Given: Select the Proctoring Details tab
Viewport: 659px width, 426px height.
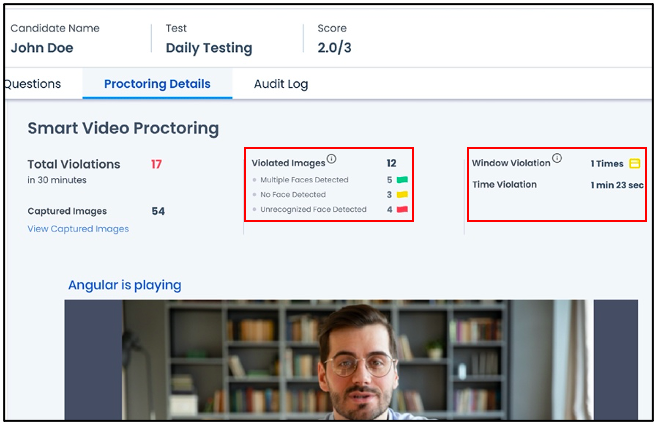Looking at the screenshot, I should click(157, 84).
